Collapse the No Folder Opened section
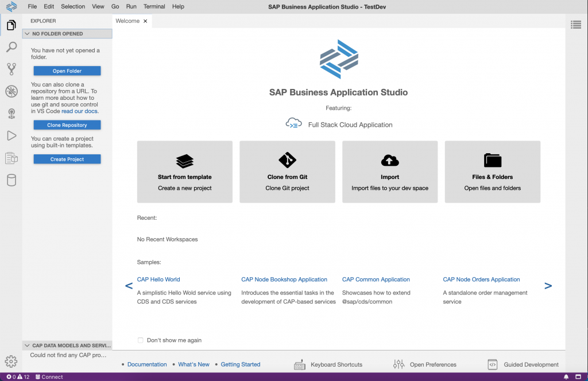This screenshot has width=588, height=381. point(27,34)
